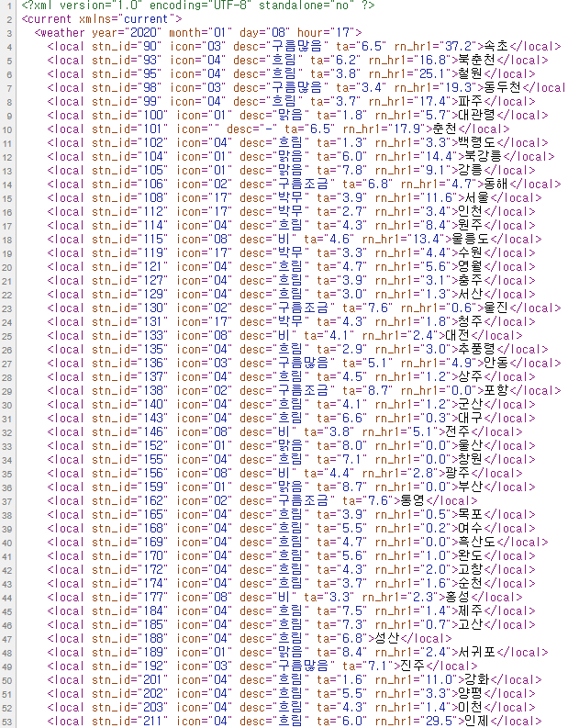
Task: Click station name 군산
Action: coord(471,404)
